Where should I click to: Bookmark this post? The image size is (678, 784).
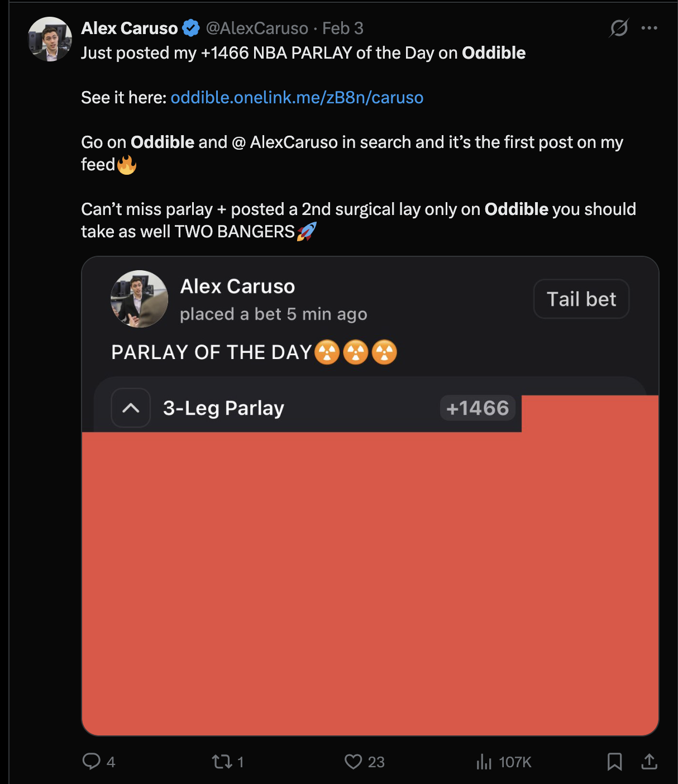click(614, 761)
